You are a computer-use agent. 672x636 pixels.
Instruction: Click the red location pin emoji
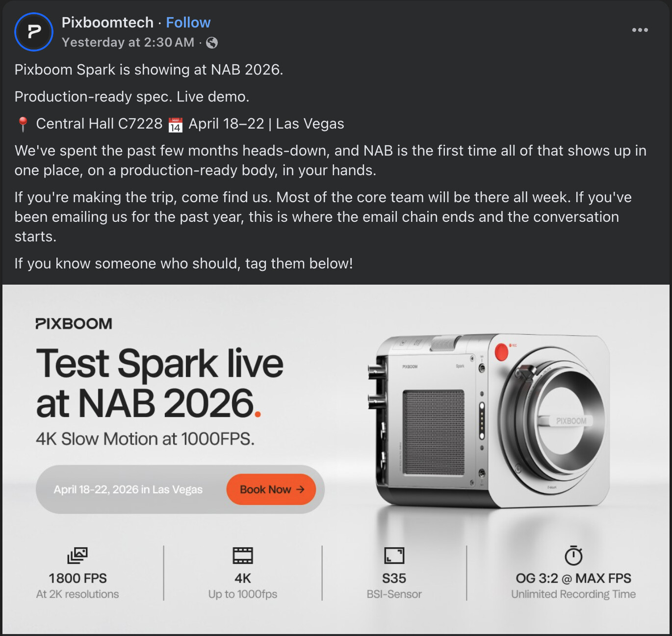[x=23, y=124]
